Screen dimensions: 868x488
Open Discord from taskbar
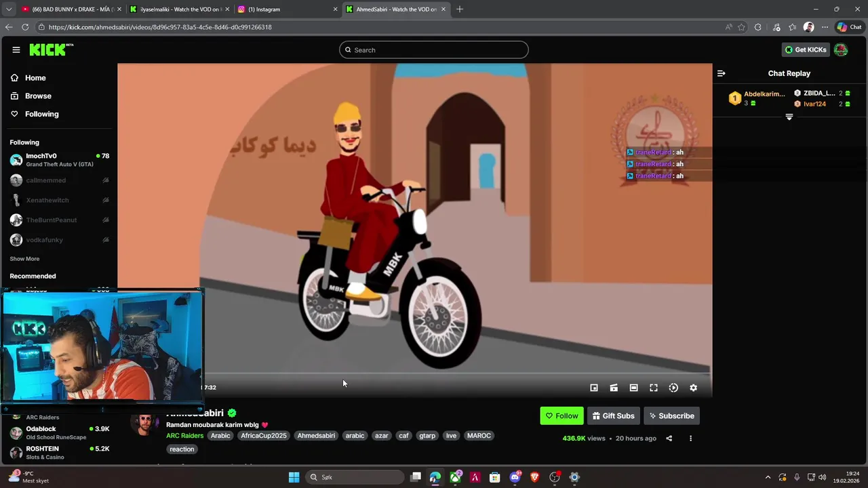(515, 477)
